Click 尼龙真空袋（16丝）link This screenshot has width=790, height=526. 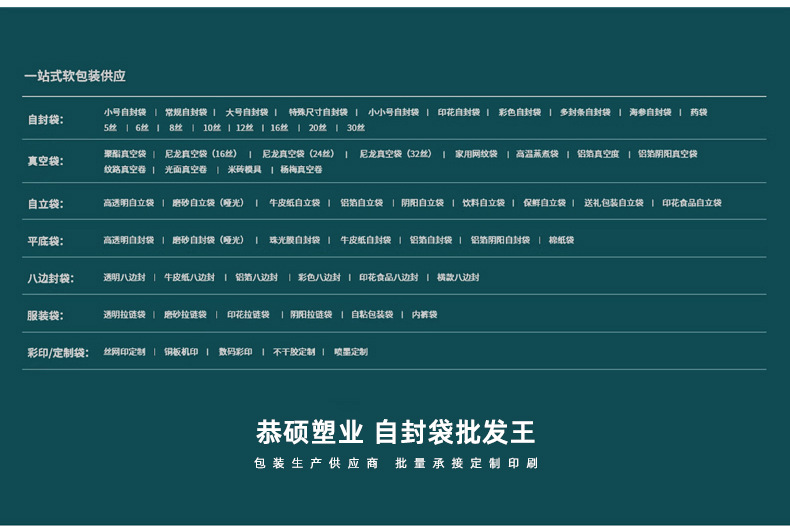pyautogui.click(x=201, y=154)
